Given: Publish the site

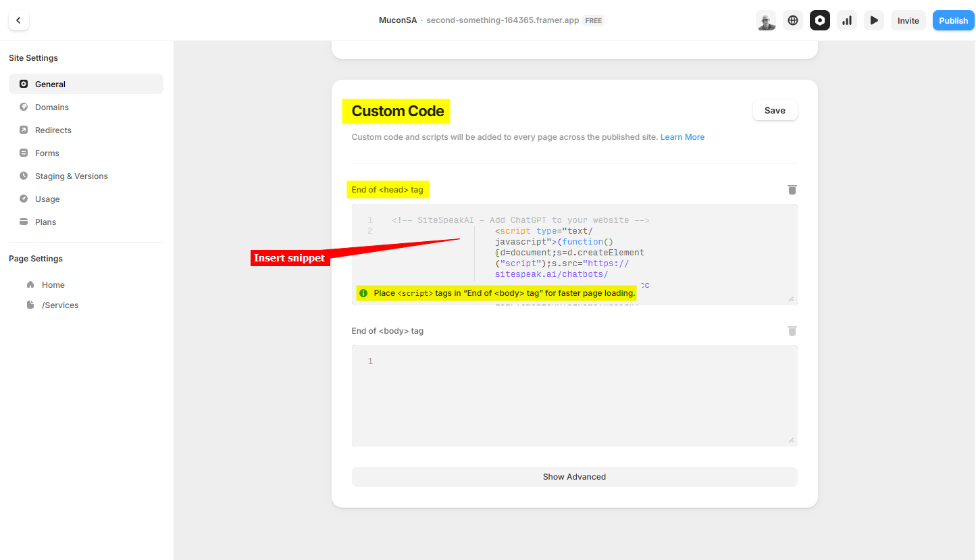Looking at the screenshot, I should pos(954,21).
